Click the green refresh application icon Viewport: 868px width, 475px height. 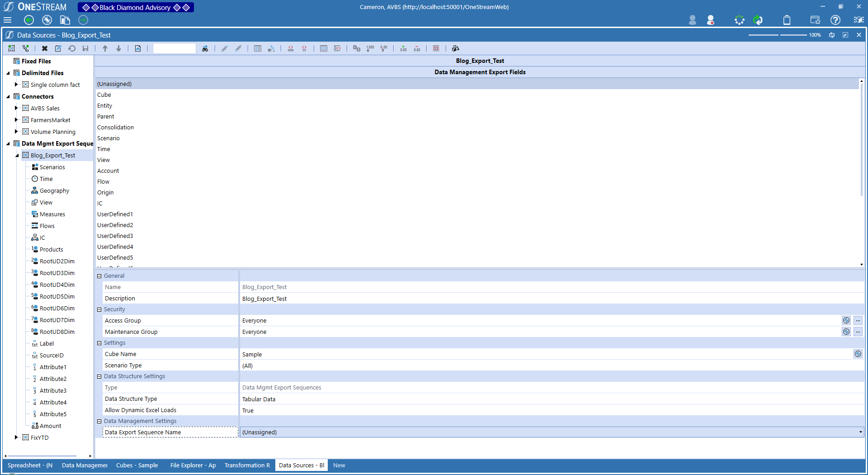tap(758, 20)
